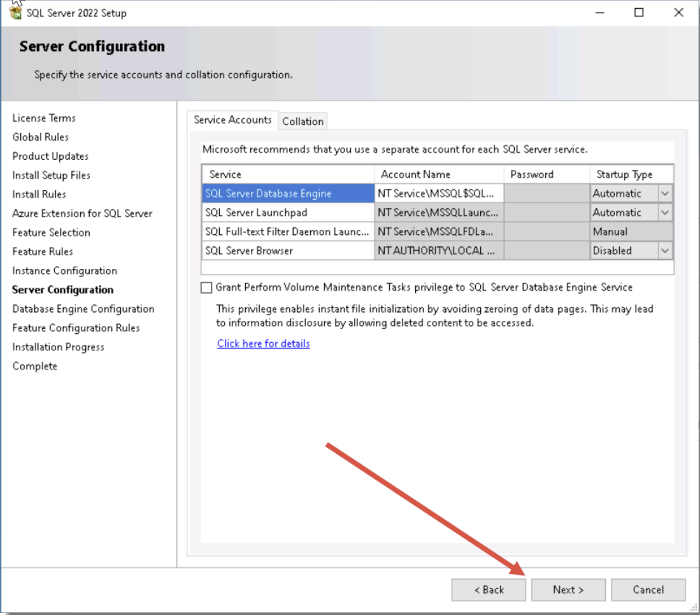This screenshot has height=615, width=700.
Task: Switch to the Collation tab
Action: [x=303, y=121]
